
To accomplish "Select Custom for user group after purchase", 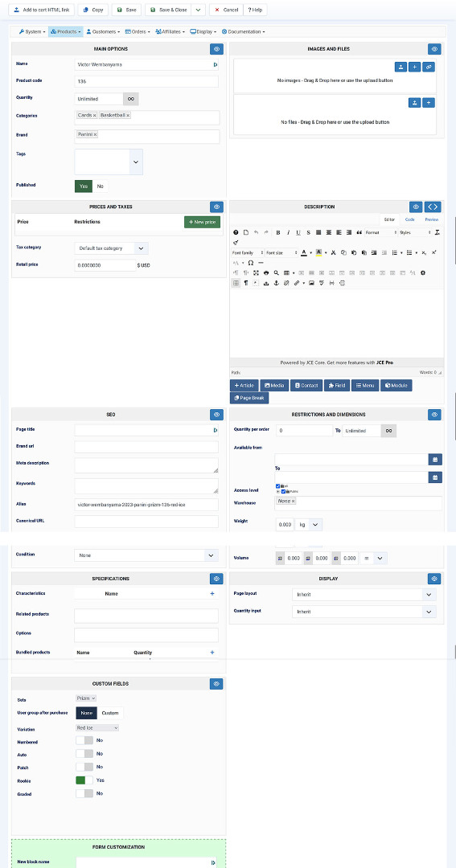I will [x=109, y=713].
